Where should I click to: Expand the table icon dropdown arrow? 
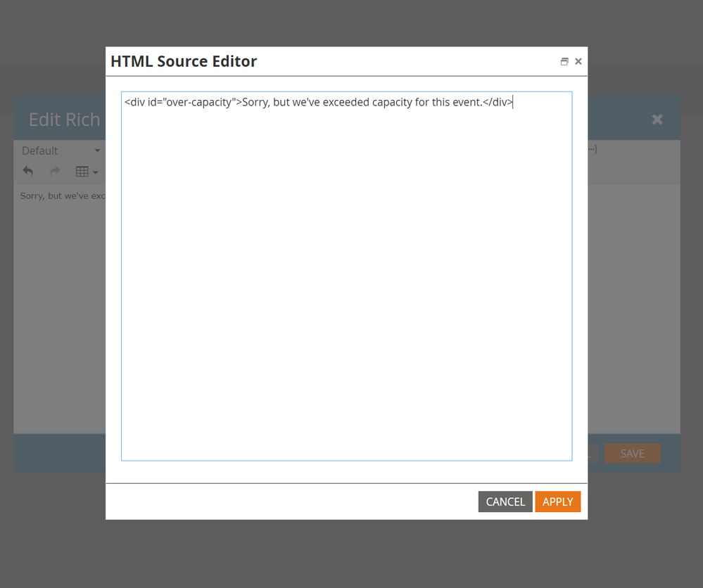coord(95,172)
